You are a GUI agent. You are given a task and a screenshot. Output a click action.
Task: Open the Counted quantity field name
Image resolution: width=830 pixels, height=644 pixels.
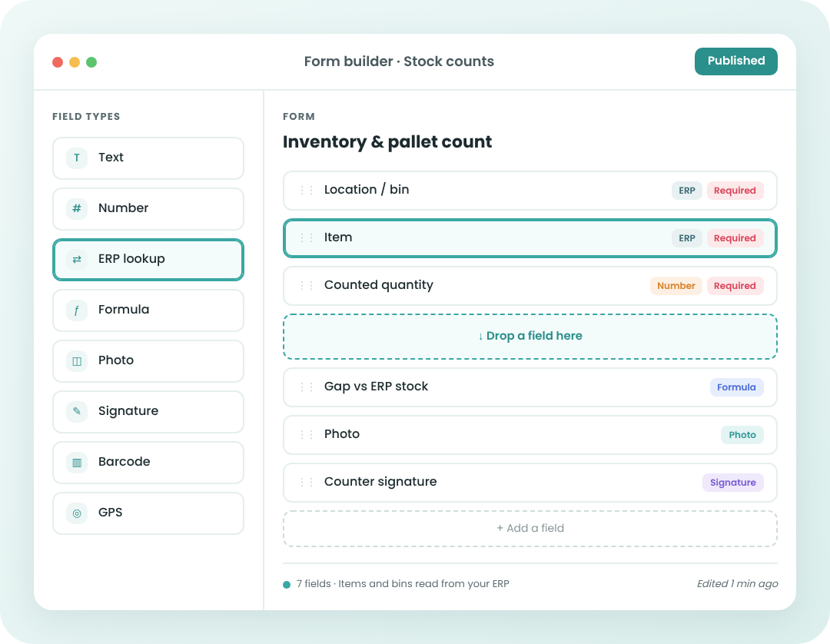[378, 285]
